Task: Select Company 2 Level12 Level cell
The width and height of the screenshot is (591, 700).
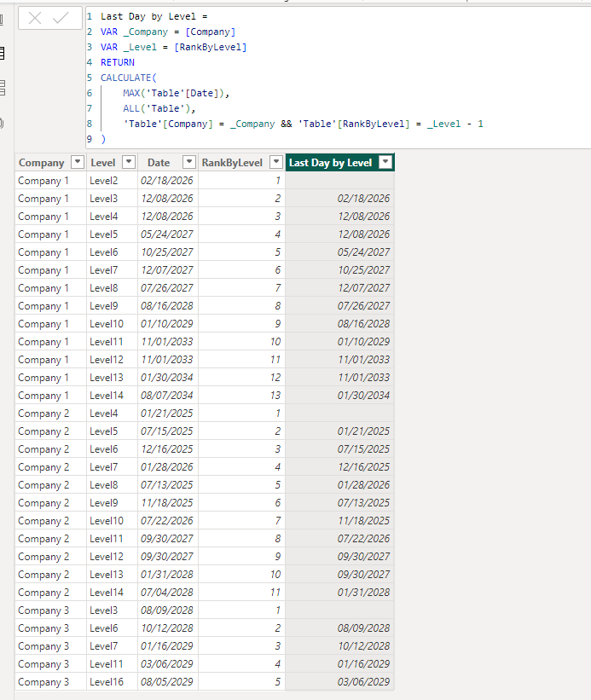Action: [112, 556]
